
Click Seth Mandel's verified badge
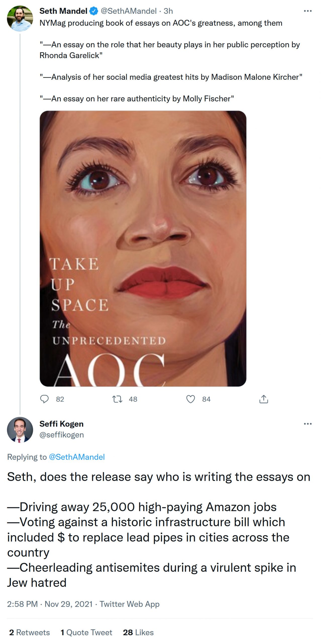tap(94, 11)
